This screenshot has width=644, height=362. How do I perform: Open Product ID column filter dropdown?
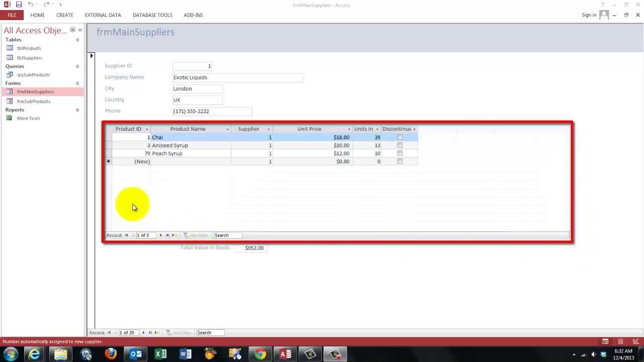click(x=147, y=129)
